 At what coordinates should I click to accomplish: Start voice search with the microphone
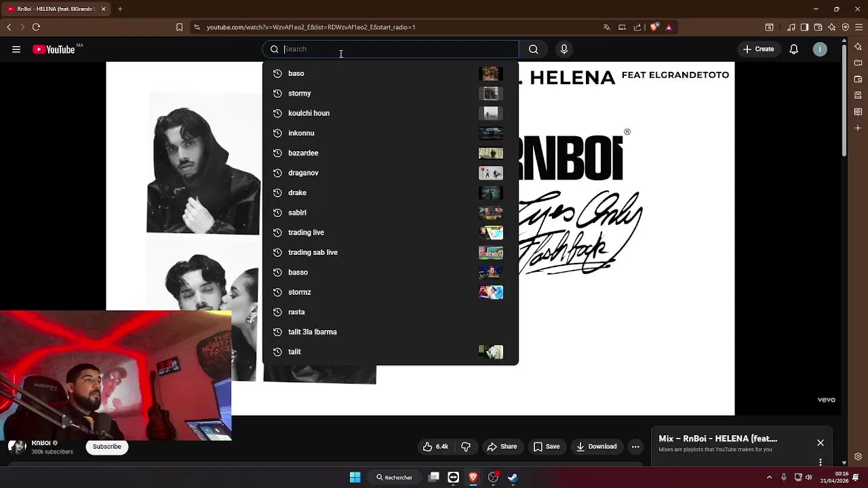(x=564, y=49)
